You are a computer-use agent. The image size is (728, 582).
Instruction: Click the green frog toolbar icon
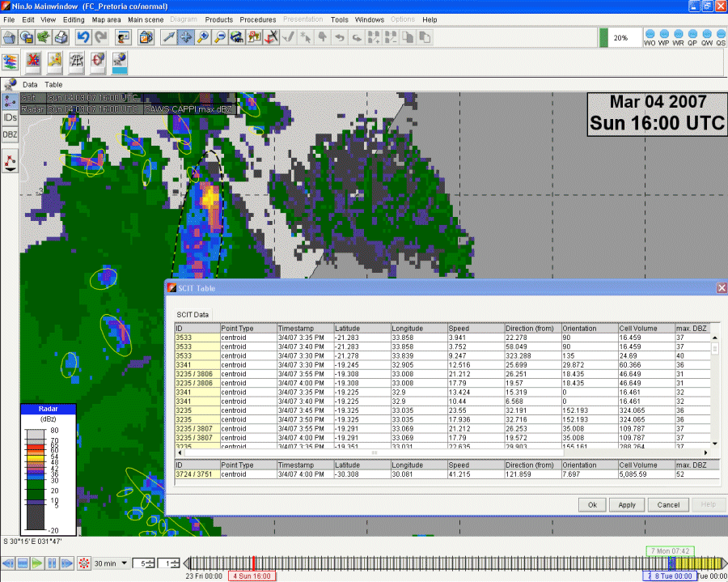44,37
